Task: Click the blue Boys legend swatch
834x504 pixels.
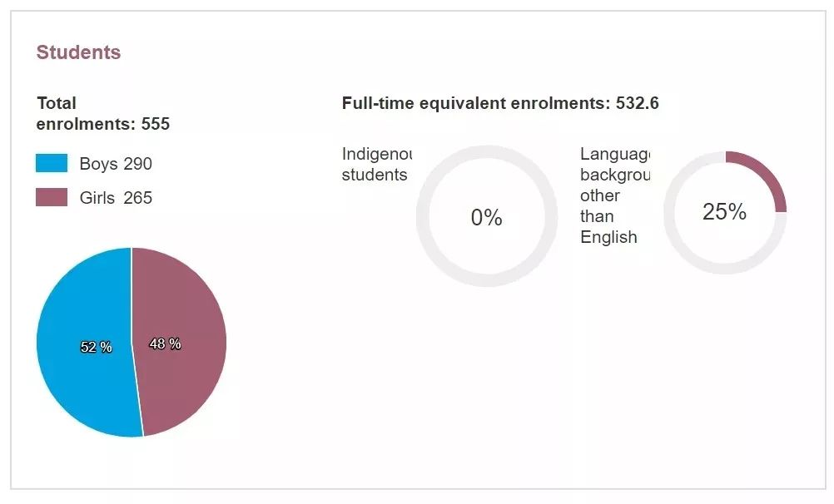Action: (x=52, y=163)
